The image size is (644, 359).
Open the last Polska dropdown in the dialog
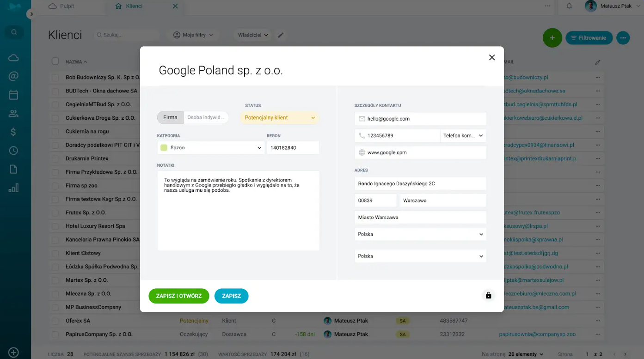click(420, 256)
